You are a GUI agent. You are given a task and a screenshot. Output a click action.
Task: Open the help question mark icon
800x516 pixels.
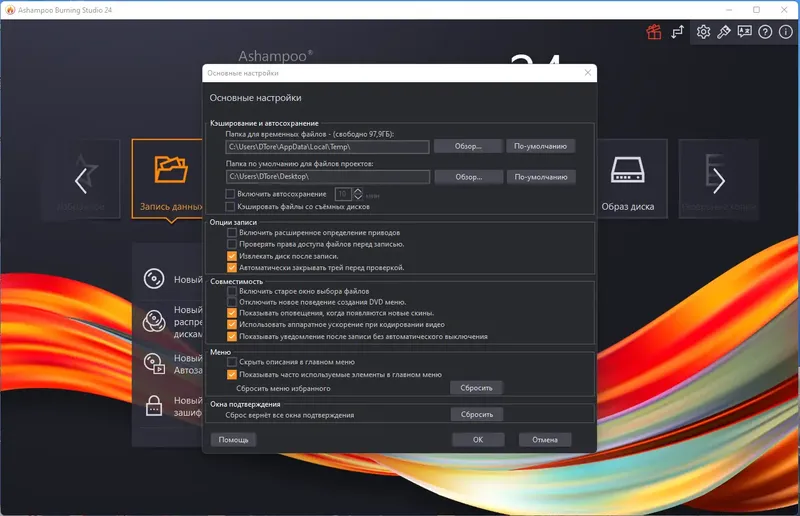(x=765, y=32)
